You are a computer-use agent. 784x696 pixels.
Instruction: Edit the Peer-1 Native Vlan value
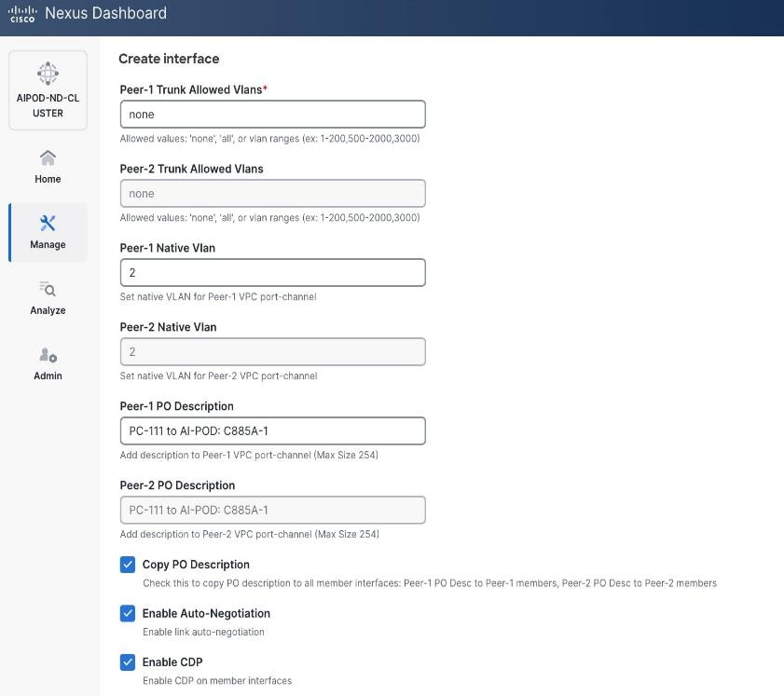coord(271,272)
